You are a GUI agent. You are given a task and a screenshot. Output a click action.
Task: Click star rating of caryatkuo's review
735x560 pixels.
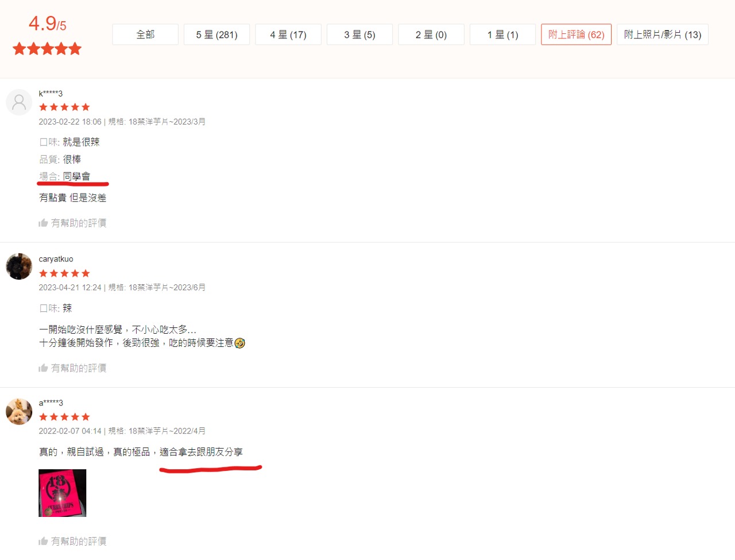point(64,273)
